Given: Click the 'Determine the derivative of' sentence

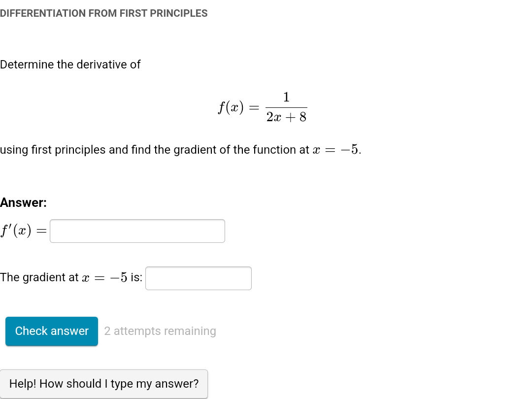Looking at the screenshot, I should click(70, 65).
